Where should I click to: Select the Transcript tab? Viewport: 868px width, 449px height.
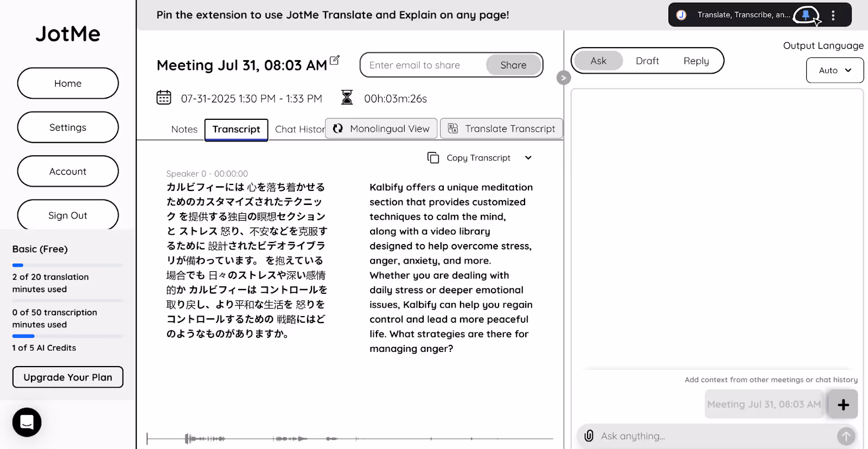click(x=236, y=130)
